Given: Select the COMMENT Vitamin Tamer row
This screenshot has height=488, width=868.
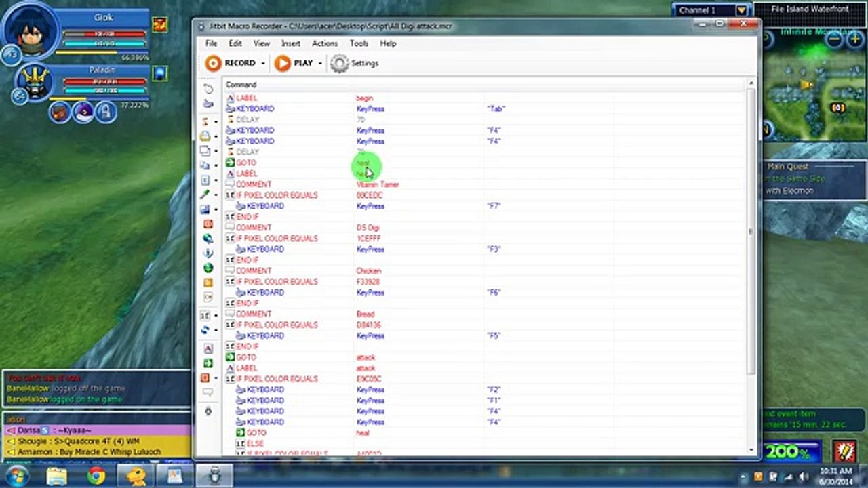Looking at the screenshot, I should click(x=485, y=184).
